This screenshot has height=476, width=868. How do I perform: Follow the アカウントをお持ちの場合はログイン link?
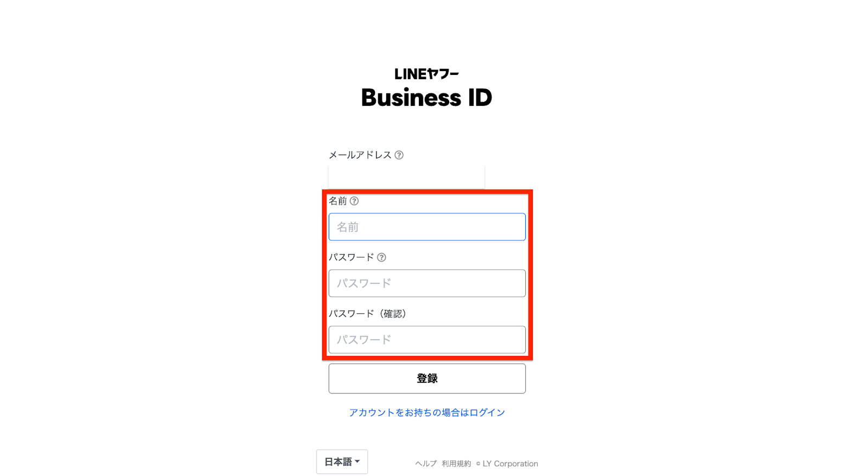point(427,412)
